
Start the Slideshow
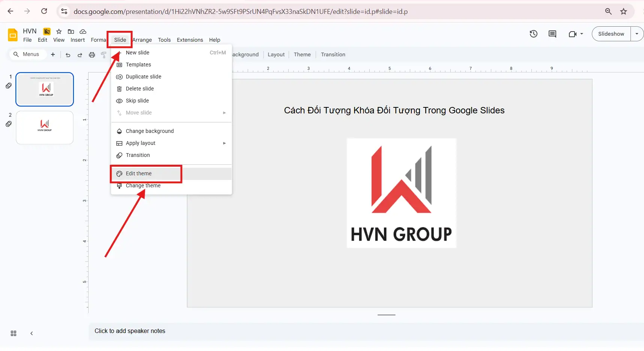[611, 34]
